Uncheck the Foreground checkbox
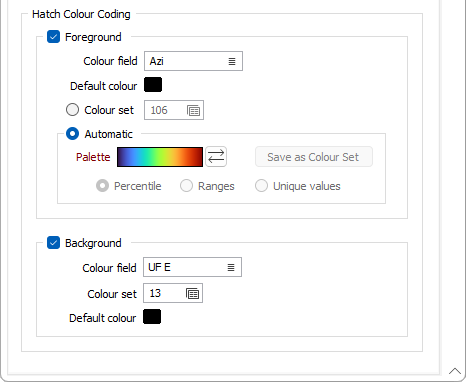Screen dimensions: 466x382 (54, 37)
